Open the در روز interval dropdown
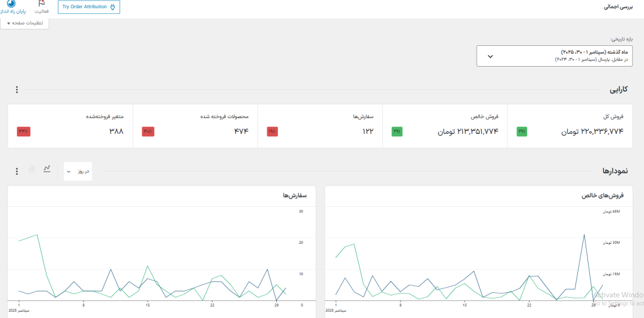Screen dimensions: 644x318 [78, 171]
